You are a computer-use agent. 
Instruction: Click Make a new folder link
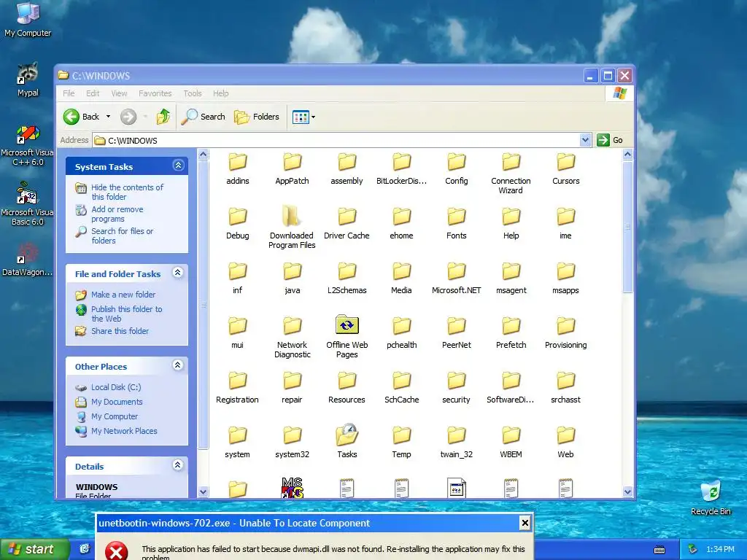(x=123, y=295)
